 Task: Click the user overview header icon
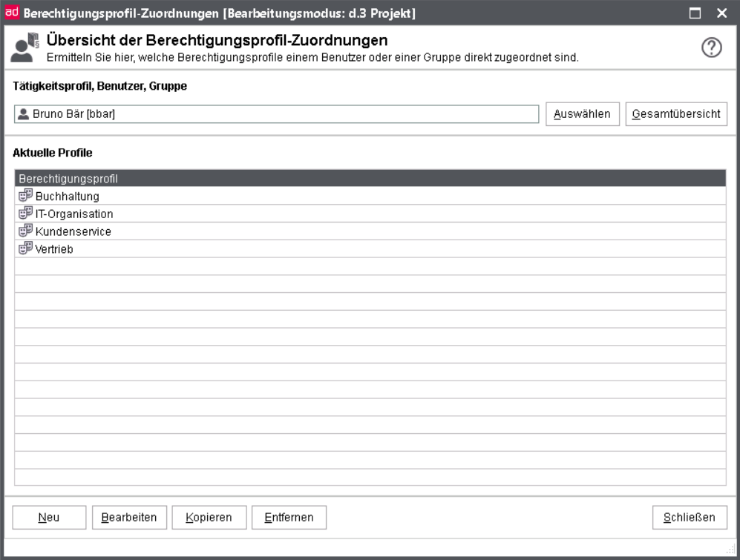coord(24,47)
